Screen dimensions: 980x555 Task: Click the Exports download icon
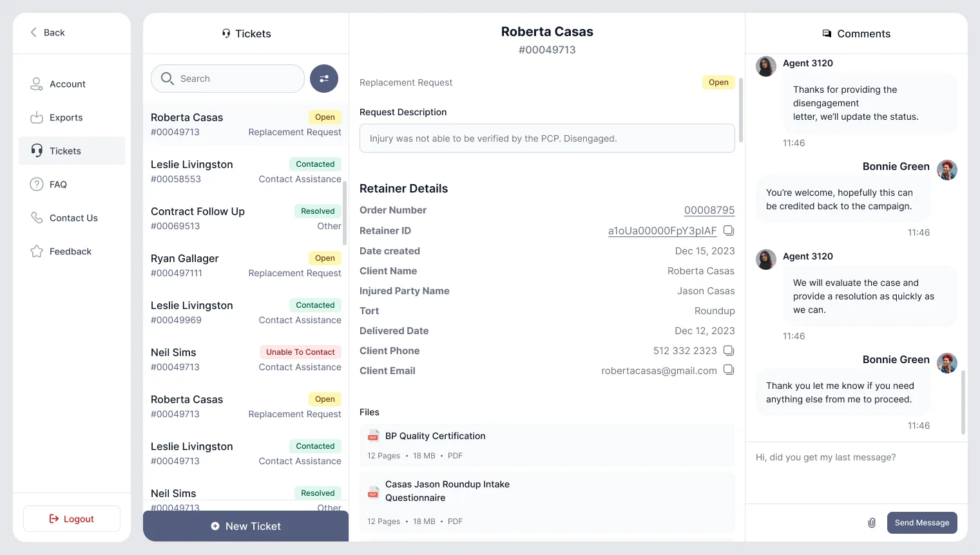pos(37,117)
